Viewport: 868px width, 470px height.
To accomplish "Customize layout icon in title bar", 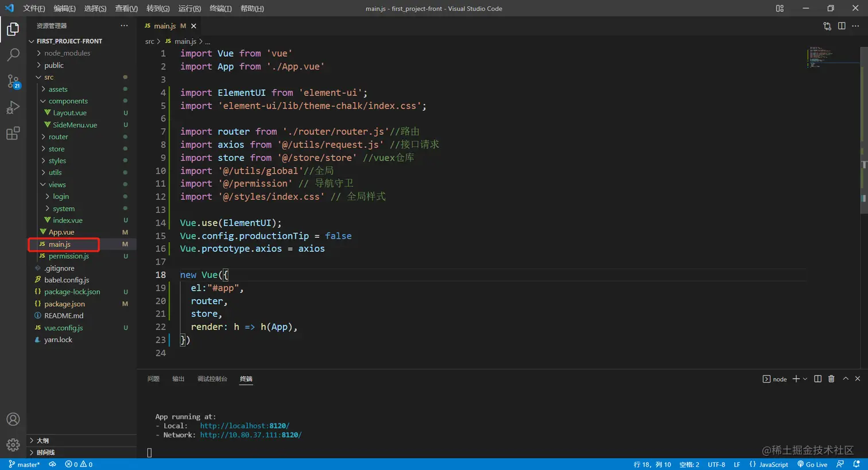I will coord(780,8).
